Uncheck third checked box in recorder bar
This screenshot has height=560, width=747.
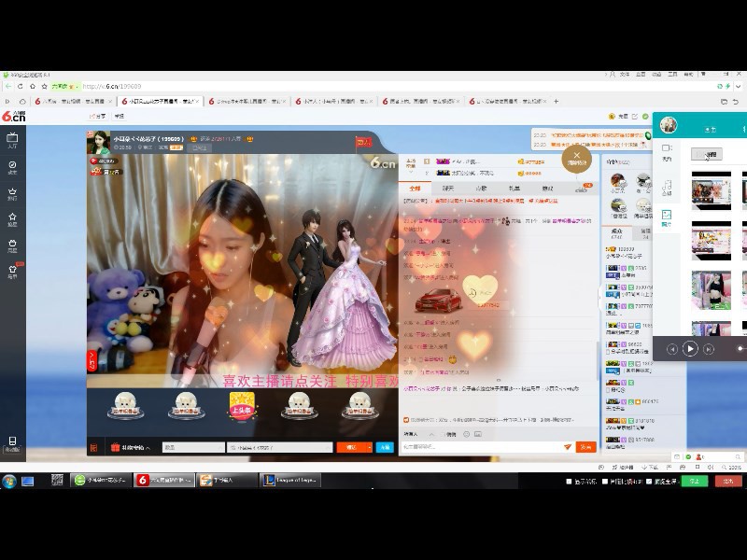click(x=649, y=482)
